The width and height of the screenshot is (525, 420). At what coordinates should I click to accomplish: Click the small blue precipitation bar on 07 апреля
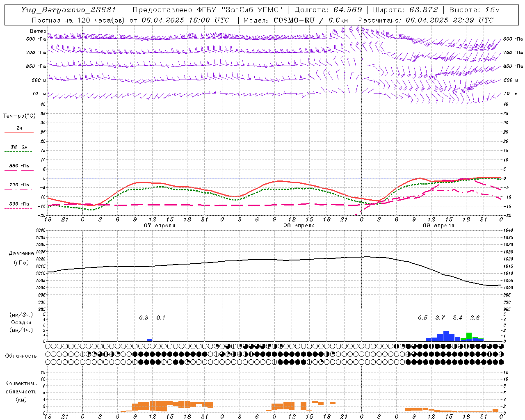(x=150, y=340)
